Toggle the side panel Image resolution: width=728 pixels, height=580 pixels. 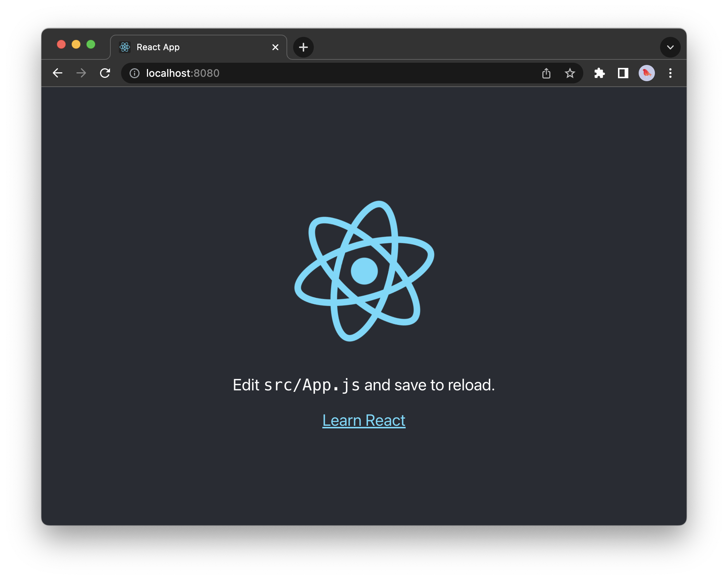tap(623, 73)
